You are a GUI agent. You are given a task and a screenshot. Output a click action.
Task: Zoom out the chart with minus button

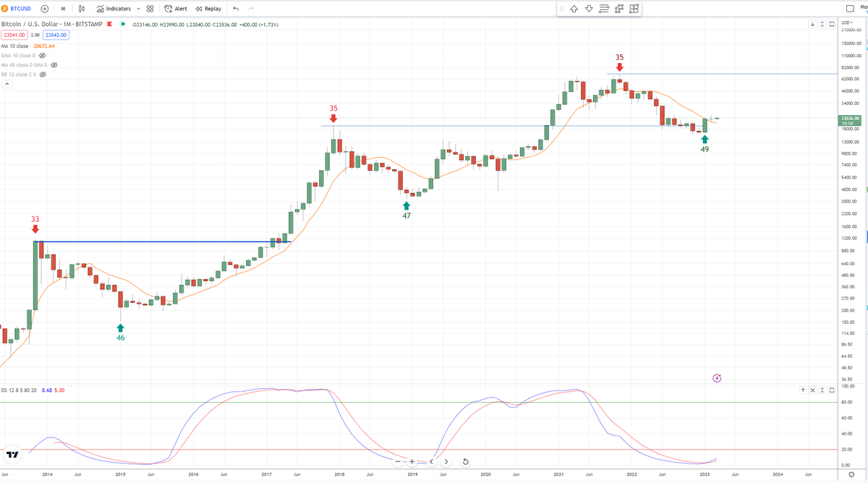click(399, 461)
